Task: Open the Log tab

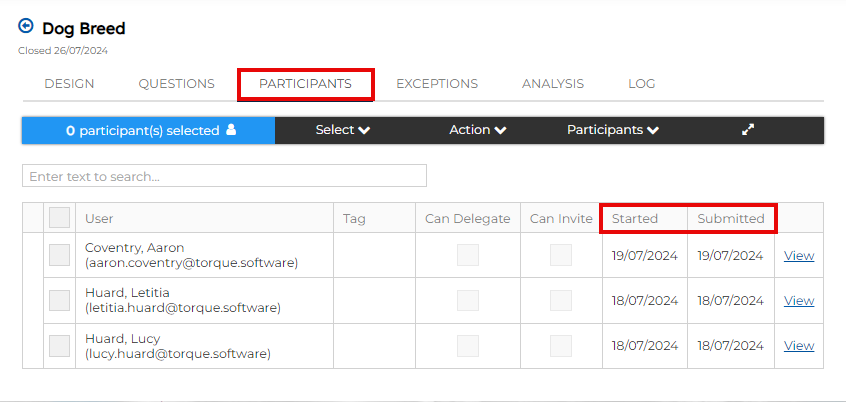Action: (x=641, y=84)
